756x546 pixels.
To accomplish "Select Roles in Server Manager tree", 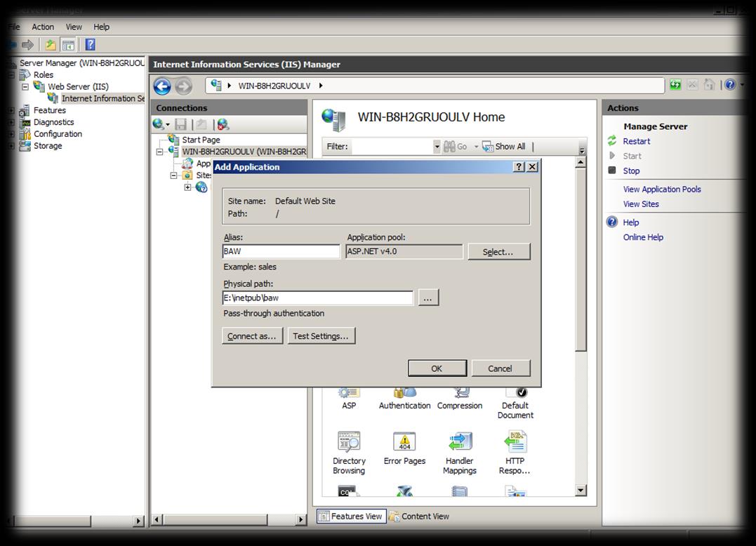I will pyautogui.click(x=44, y=74).
